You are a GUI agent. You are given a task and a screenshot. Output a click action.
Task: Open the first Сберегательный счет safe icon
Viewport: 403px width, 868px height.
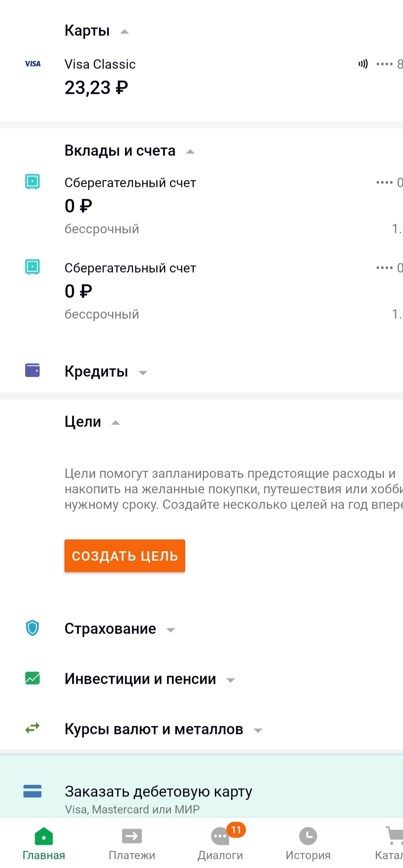tap(33, 181)
